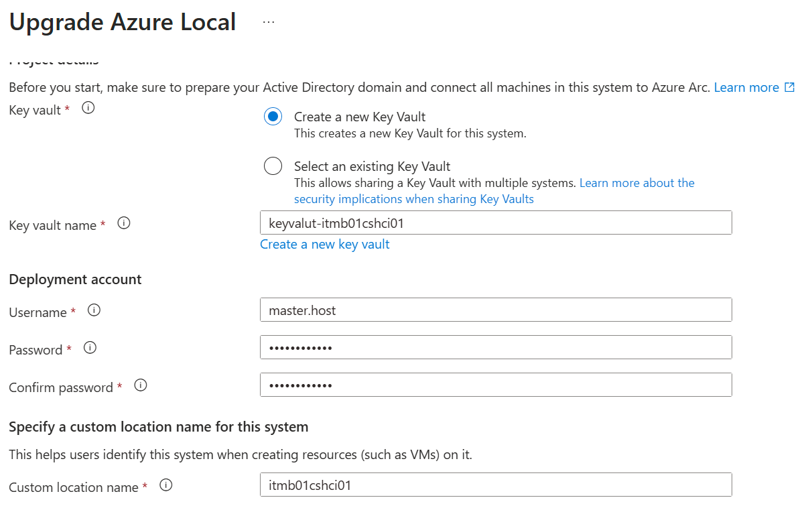This screenshot has width=812, height=506.
Task: Click the Create a new key vault link
Action: click(325, 244)
